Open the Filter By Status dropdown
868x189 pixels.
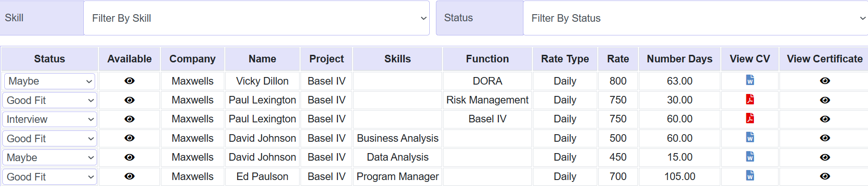696,18
